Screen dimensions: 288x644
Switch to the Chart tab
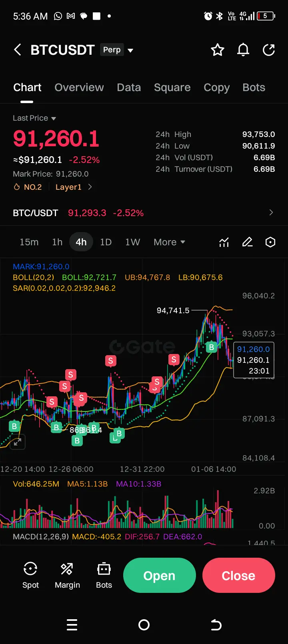(27, 87)
